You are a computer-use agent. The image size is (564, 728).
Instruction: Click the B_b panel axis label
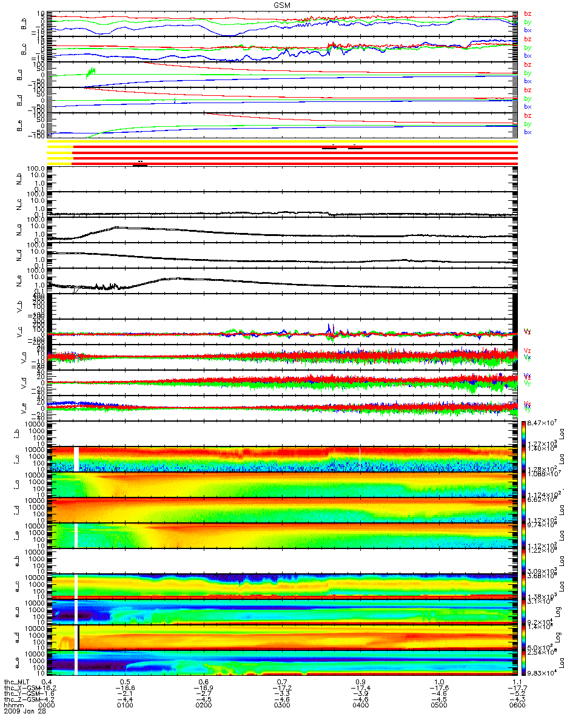[24, 24]
